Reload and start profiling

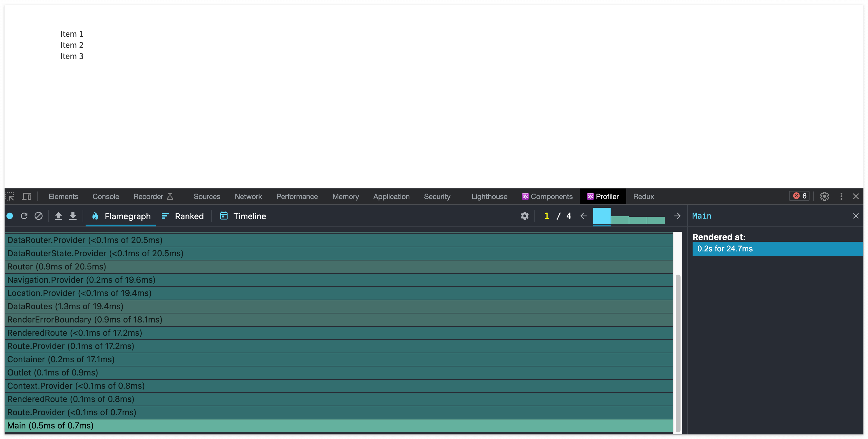point(24,216)
